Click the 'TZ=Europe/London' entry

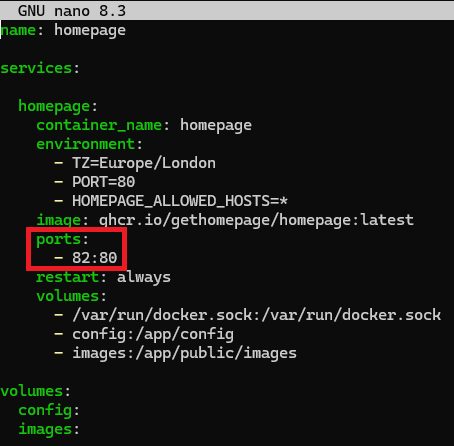point(144,163)
